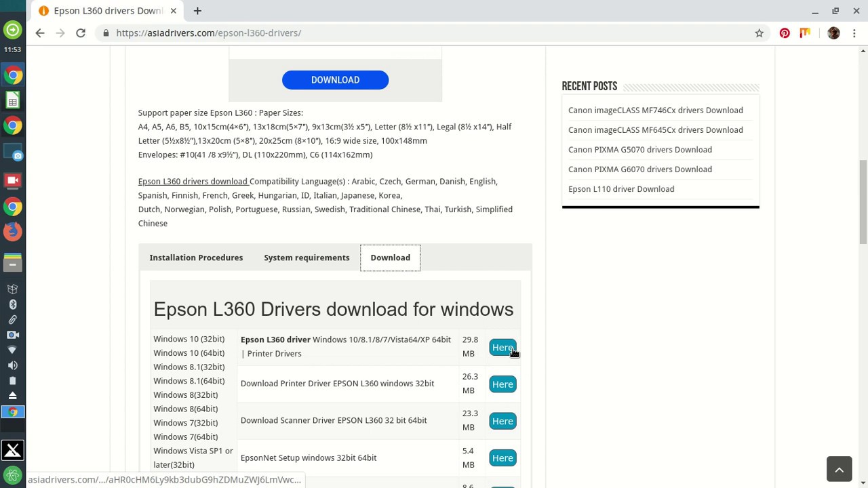The image size is (868, 488).
Task: Switch to the System requirements tab
Action: (x=307, y=258)
